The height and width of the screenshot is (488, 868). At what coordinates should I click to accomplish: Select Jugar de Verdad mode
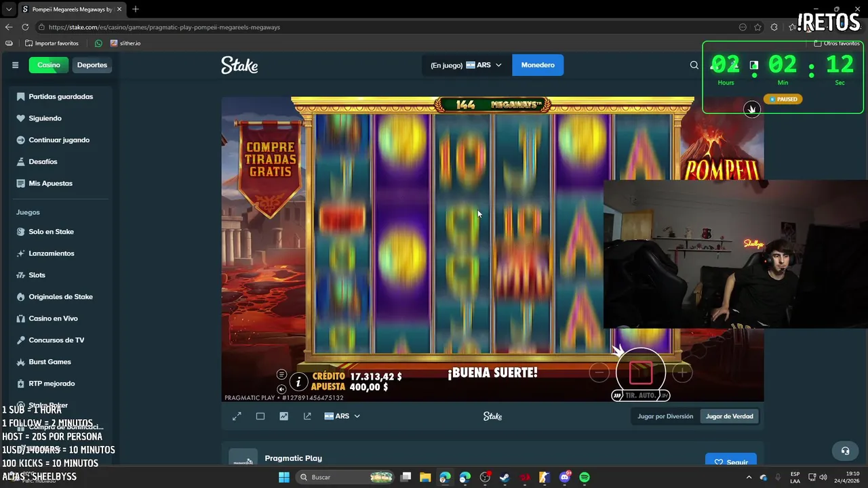pyautogui.click(x=729, y=416)
